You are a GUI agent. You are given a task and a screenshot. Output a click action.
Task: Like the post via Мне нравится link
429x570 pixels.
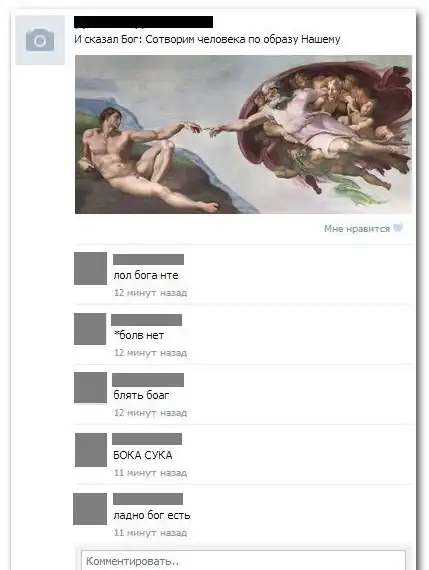(357, 229)
